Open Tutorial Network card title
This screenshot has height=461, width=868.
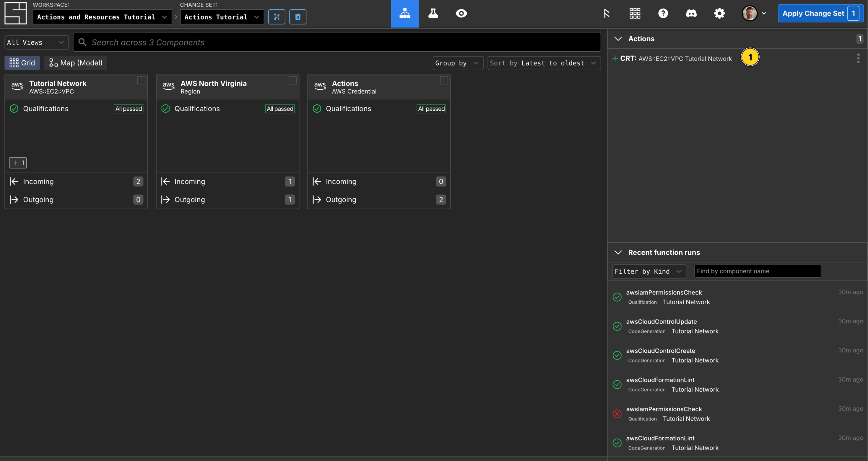(58, 84)
